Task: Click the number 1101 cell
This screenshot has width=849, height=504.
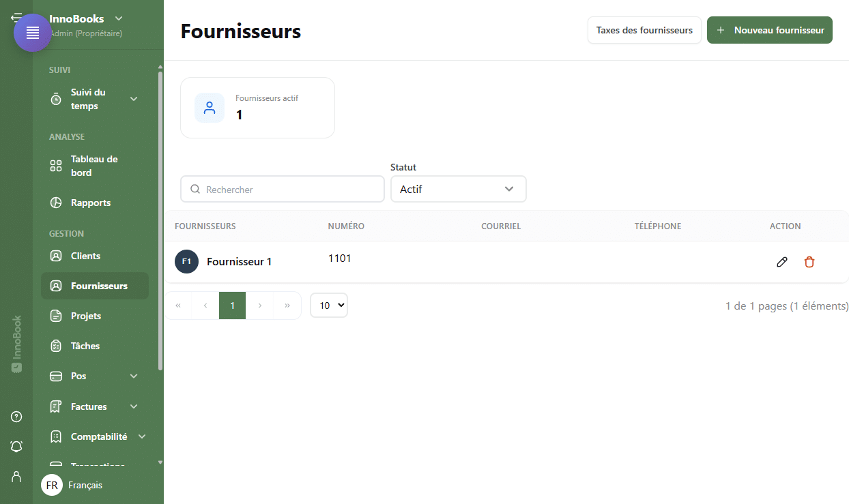Action: coord(340,258)
